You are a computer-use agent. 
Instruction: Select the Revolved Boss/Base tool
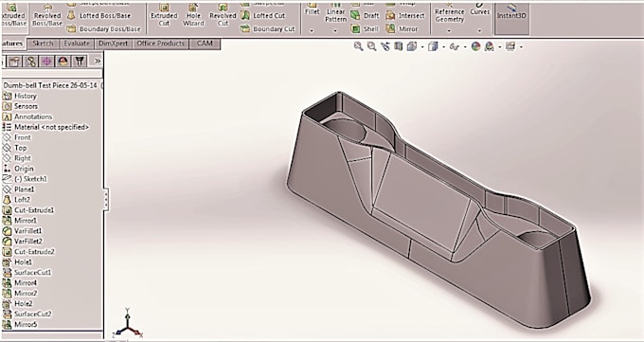pos(47,15)
